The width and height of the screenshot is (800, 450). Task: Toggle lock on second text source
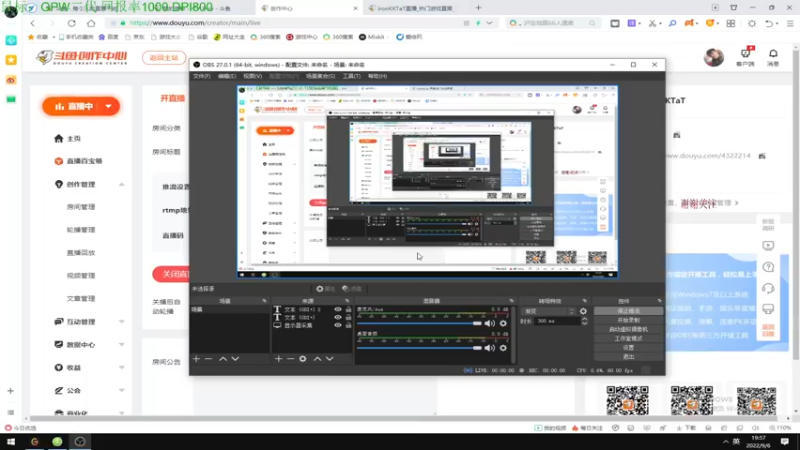tap(348, 317)
